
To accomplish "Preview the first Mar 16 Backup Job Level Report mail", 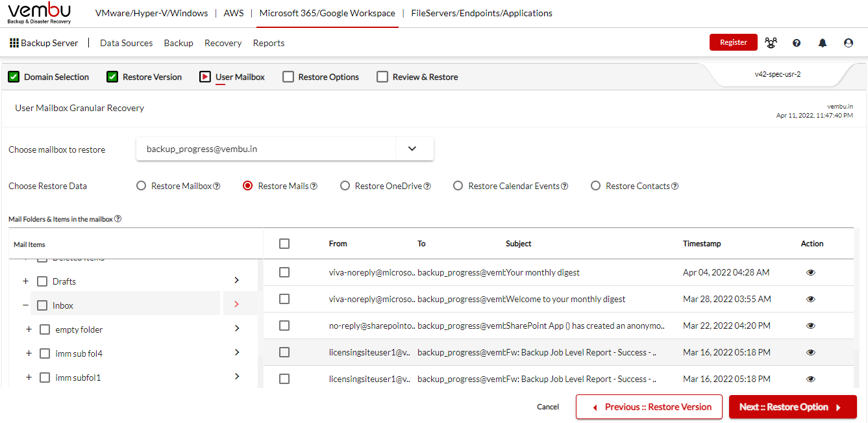I will coord(810,353).
